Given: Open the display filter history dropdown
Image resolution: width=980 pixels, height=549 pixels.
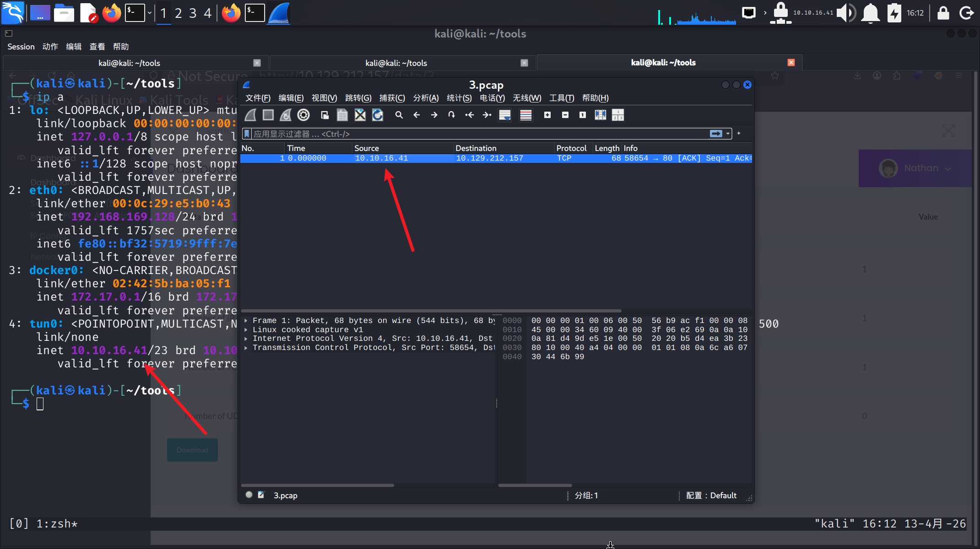Looking at the screenshot, I should tap(728, 134).
